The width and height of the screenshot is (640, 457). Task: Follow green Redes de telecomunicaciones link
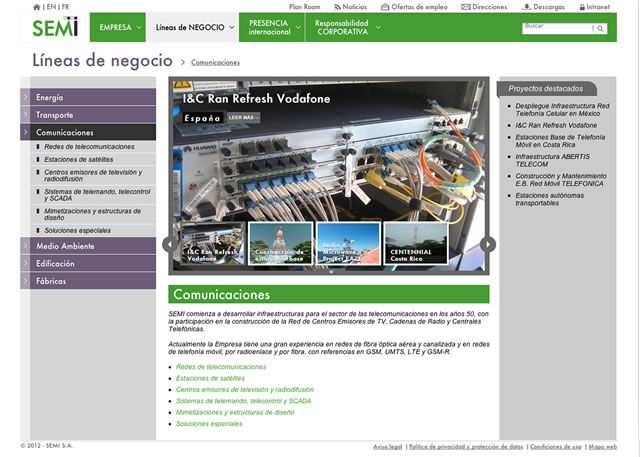pos(221,367)
